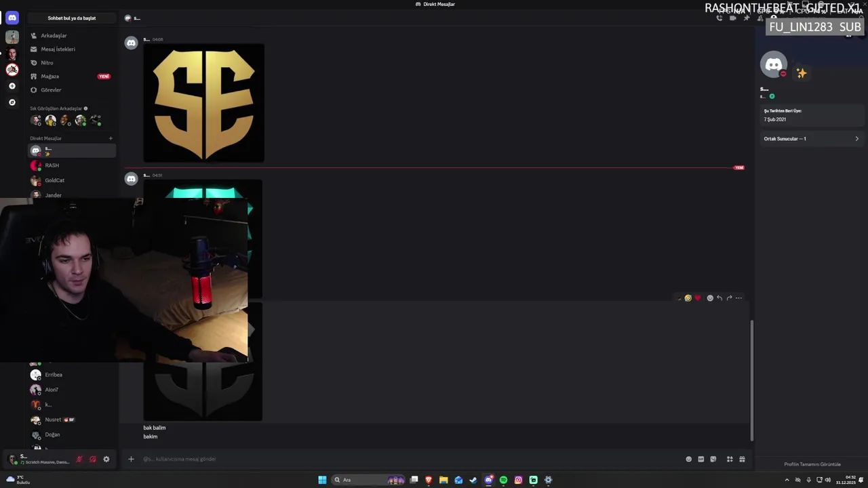
Task: Open emoji picker in message bar
Action: coord(689,459)
